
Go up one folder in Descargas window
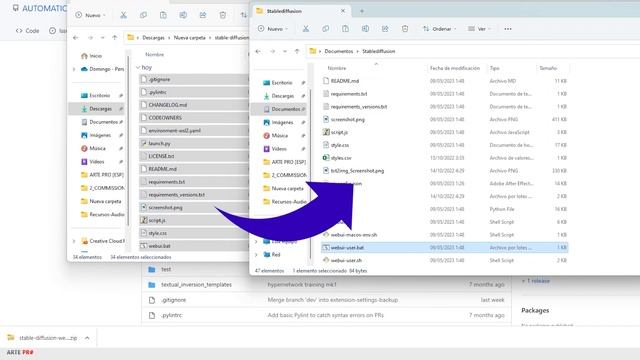[115, 38]
